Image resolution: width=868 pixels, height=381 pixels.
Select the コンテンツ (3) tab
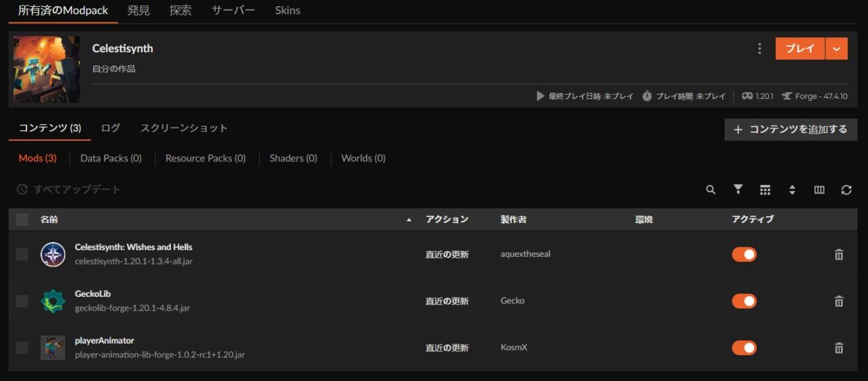click(x=50, y=128)
